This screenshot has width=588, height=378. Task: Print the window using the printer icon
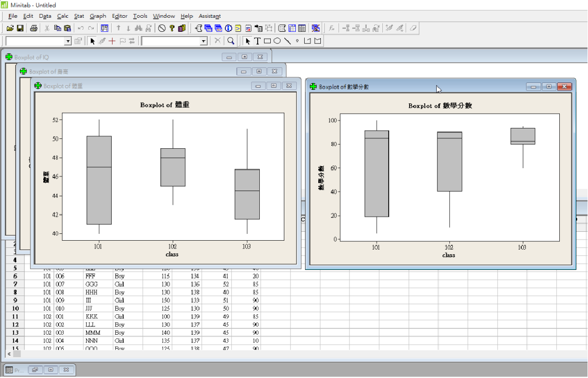coord(34,28)
